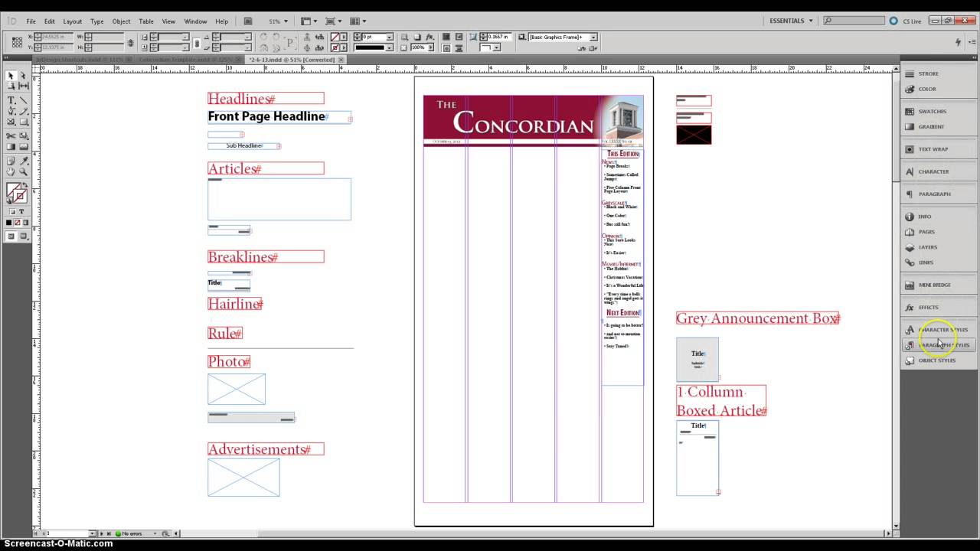Open Screen Mode dropdown
The width and height of the screenshot is (980, 551).
point(332,21)
